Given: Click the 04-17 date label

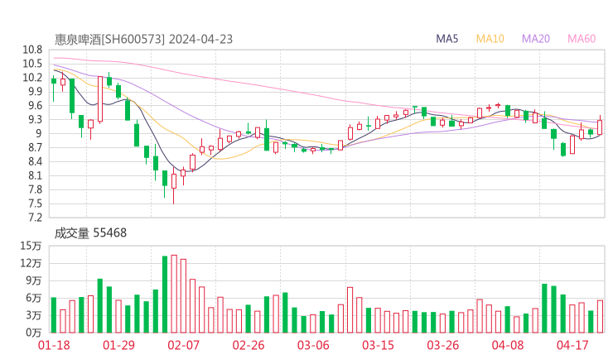Looking at the screenshot, I should click(572, 345).
